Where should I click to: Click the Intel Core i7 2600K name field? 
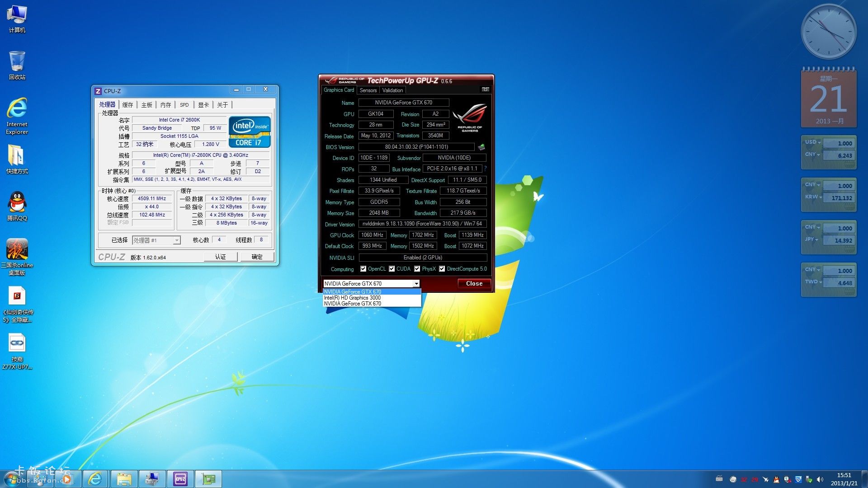coord(179,120)
